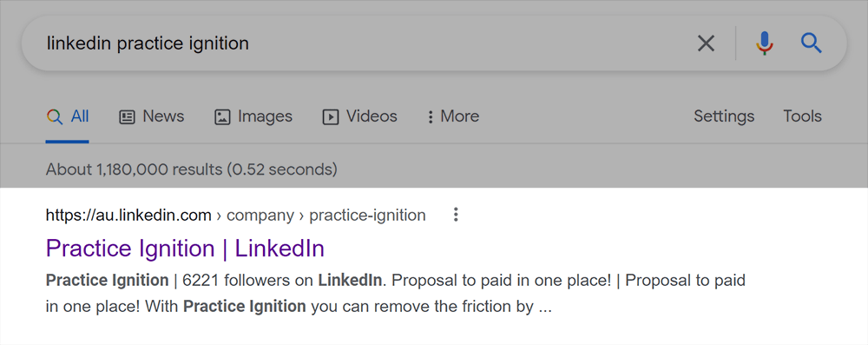The width and height of the screenshot is (868, 345).
Task: Open the Tools options
Action: [x=802, y=116]
